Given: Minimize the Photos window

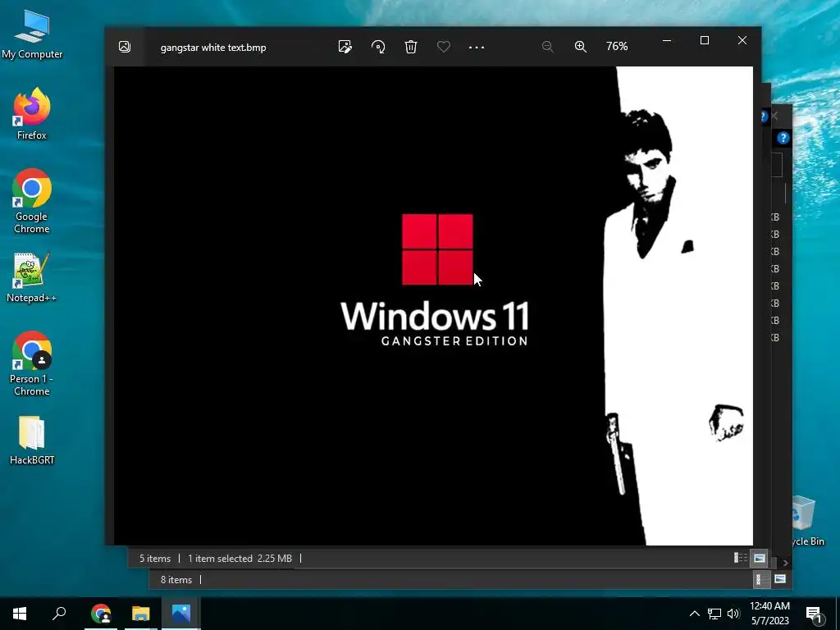Looking at the screenshot, I should pos(667,41).
